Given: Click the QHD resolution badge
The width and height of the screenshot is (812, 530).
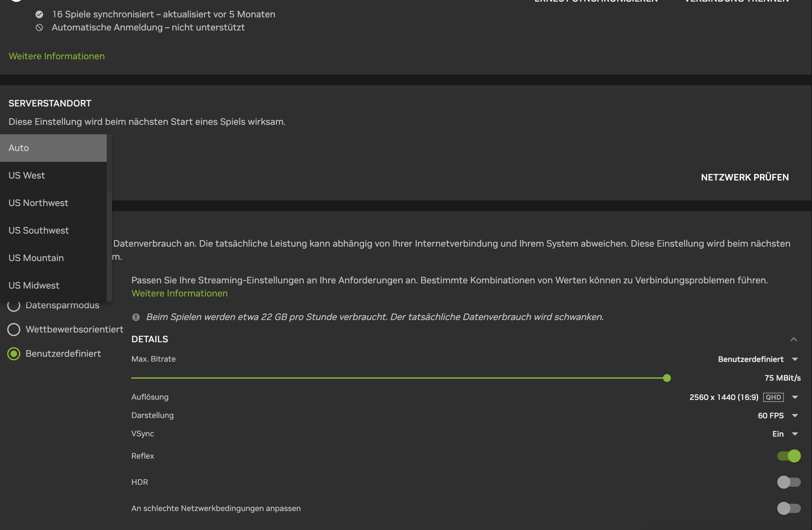Looking at the screenshot, I should pyautogui.click(x=773, y=397).
